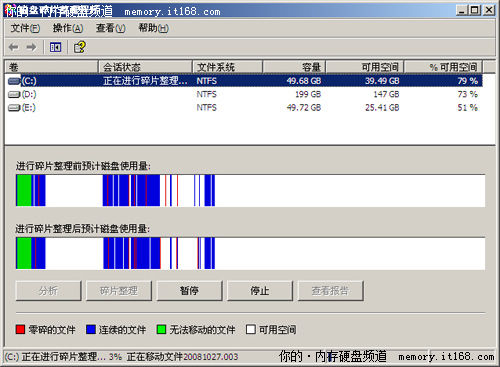Viewport: 500px width, 367px height.
Task: Click the blue 连续的文件 legend swatch
Action: [x=91, y=330]
